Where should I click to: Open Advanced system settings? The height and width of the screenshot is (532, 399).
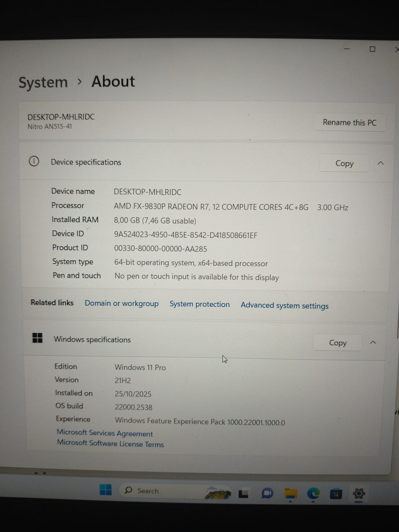coord(284,305)
